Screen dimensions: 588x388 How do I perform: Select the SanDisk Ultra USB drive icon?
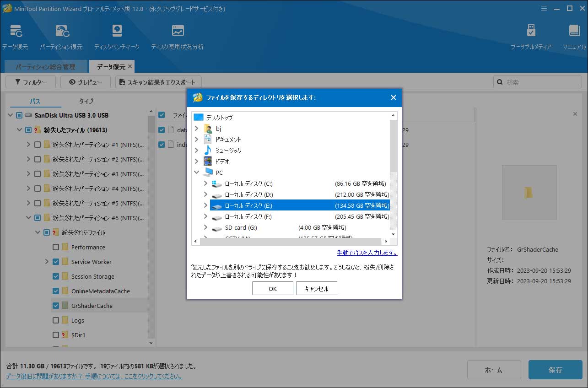click(x=29, y=115)
